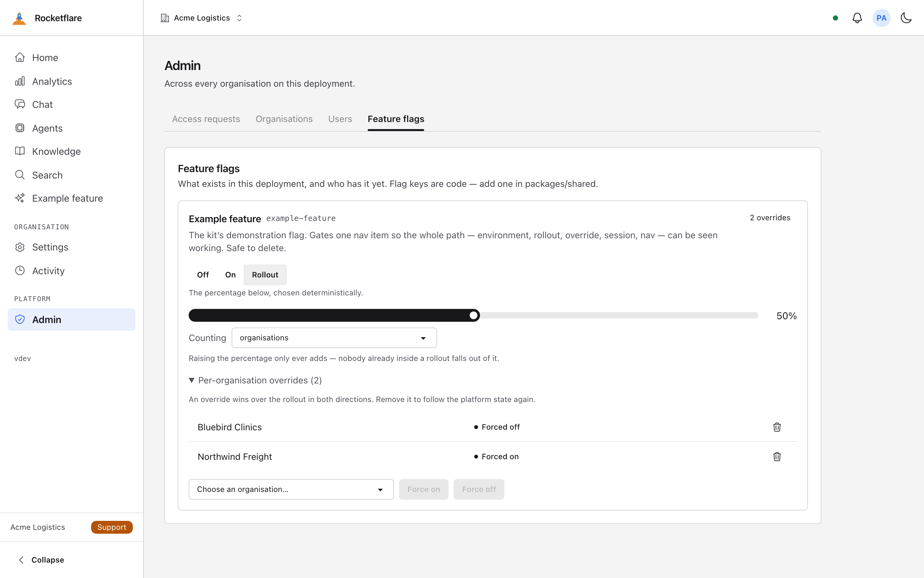The width and height of the screenshot is (924, 578).
Task: Open the Example feature nav item
Action: tap(72, 198)
